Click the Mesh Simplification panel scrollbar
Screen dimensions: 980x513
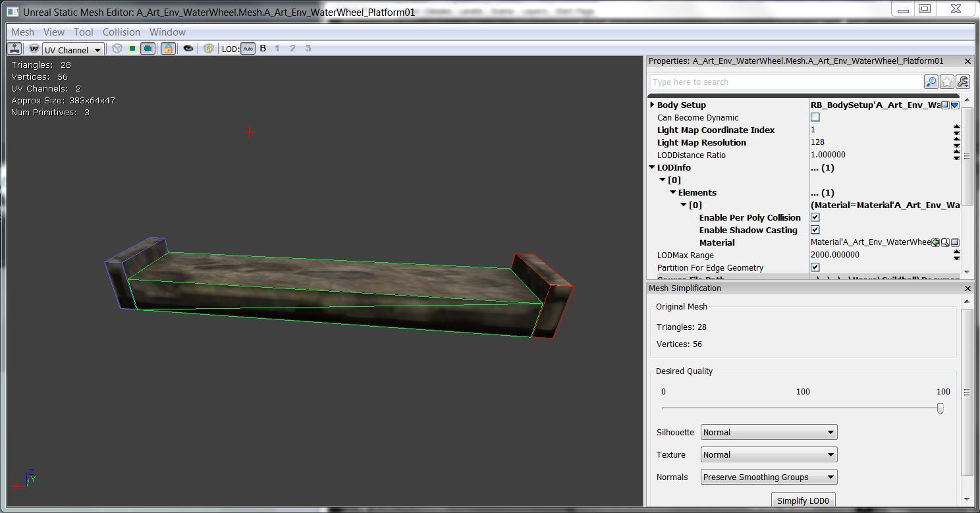(x=967, y=392)
